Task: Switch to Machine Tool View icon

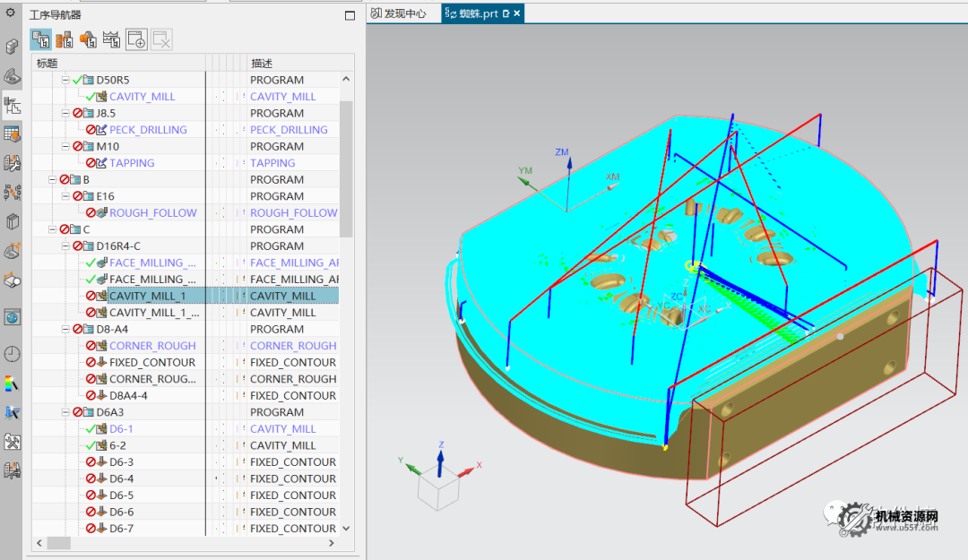Action: pyautogui.click(x=65, y=39)
